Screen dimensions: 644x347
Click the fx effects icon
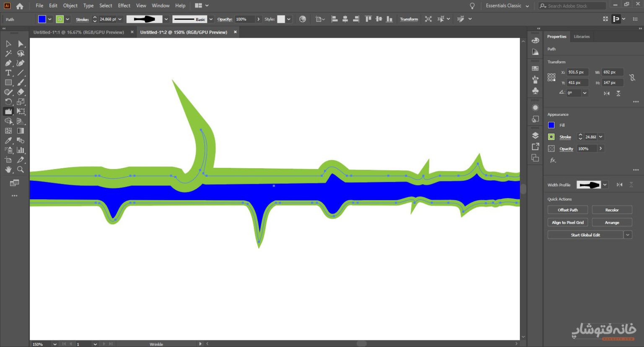553,160
